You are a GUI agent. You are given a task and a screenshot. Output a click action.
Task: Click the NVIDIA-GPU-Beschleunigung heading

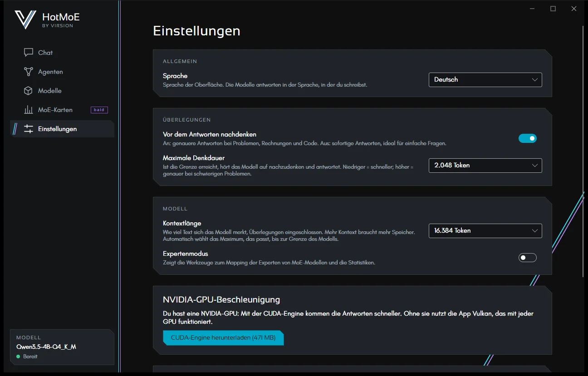pos(221,300)
